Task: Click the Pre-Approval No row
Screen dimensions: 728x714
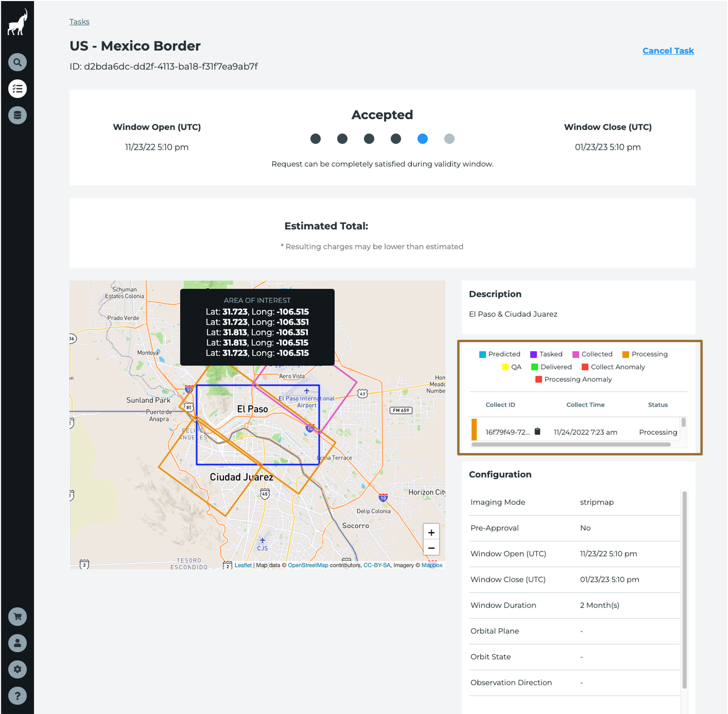Action: pyautogui.click(x=574, y=528)
